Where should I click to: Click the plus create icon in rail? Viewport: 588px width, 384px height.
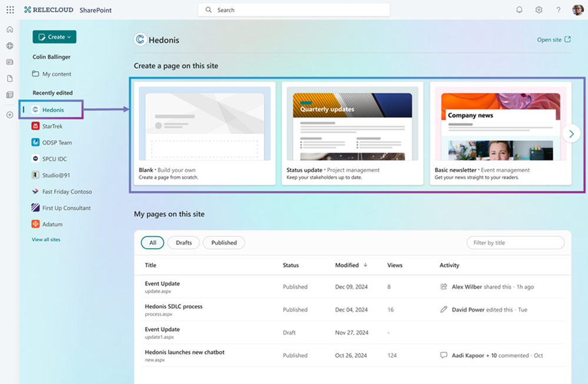click(x=10, y=115)
